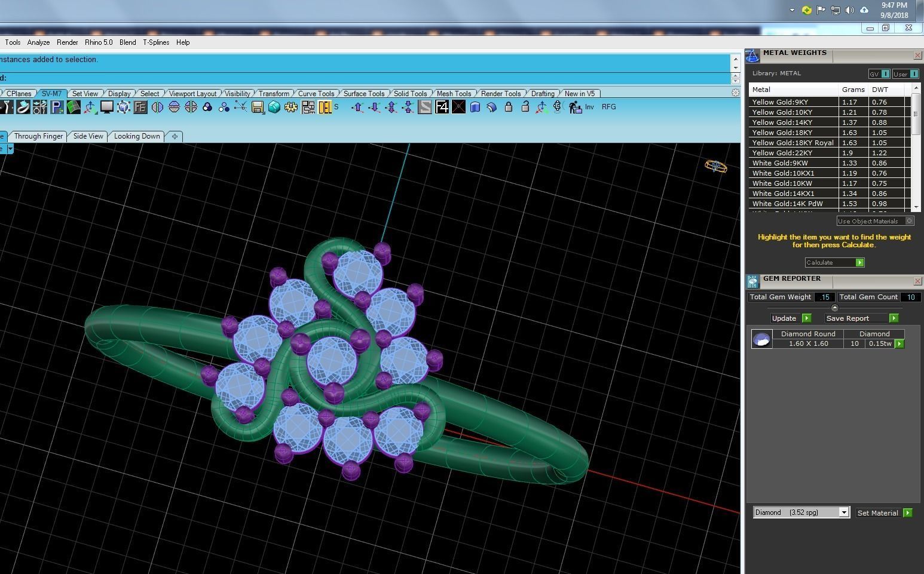
Task: Open the Blend menu
Action: tap(127, 42)
